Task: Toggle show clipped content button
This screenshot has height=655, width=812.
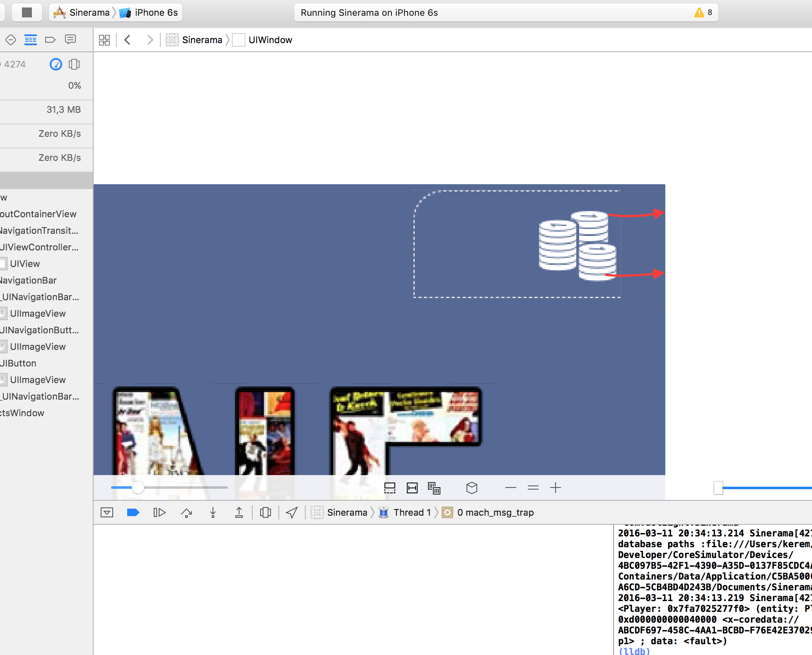Action: click(x=390, y=488)
